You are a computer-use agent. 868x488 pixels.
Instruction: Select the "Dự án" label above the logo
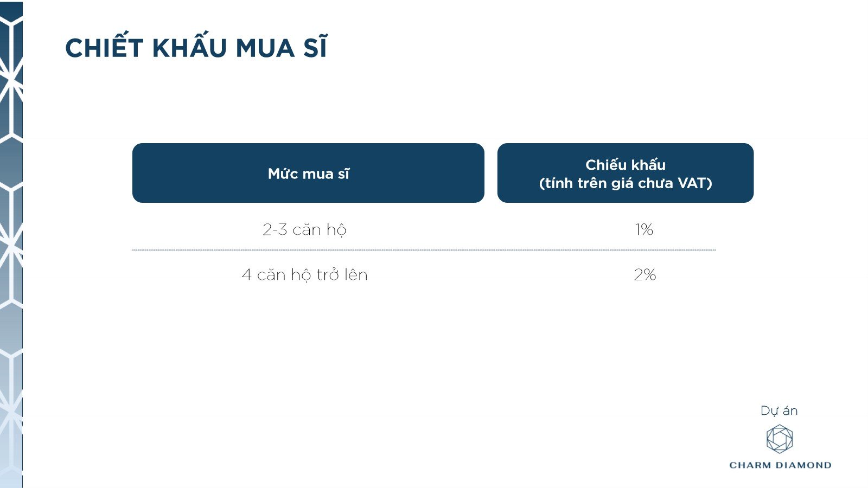pos(779,411)
